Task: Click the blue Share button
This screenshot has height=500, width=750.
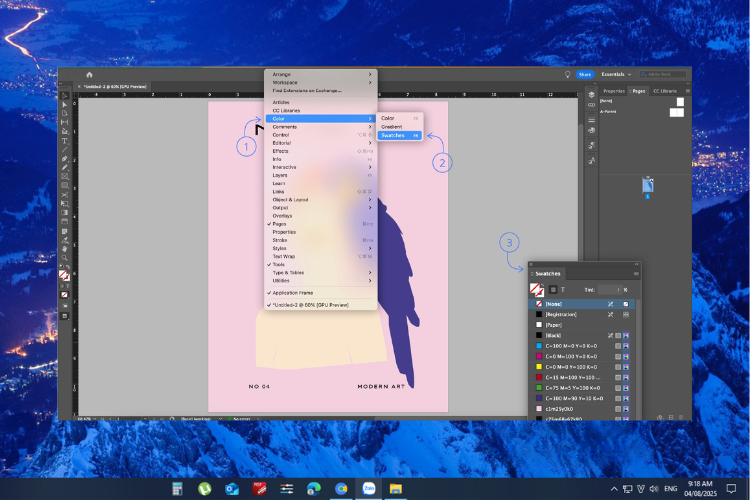Action: [x=585, y=74]
